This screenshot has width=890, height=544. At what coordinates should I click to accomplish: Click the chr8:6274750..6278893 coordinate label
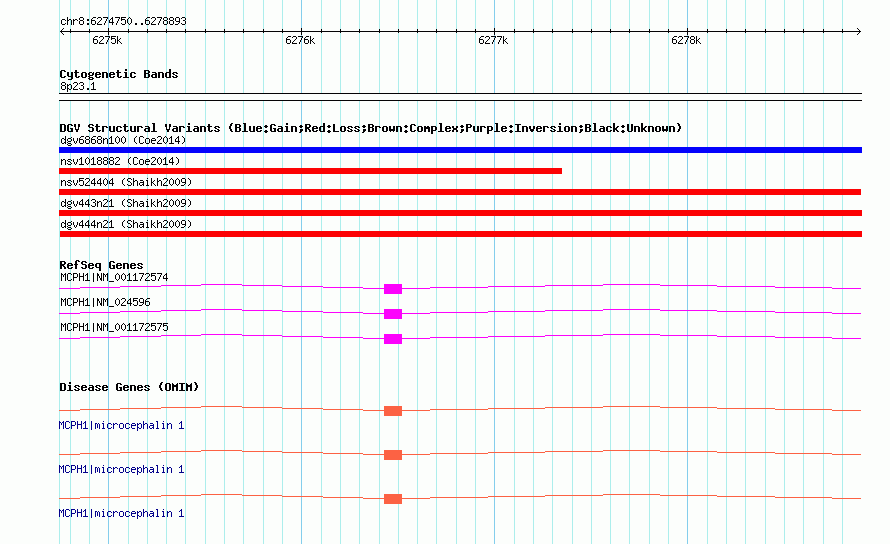coord(123,22)
